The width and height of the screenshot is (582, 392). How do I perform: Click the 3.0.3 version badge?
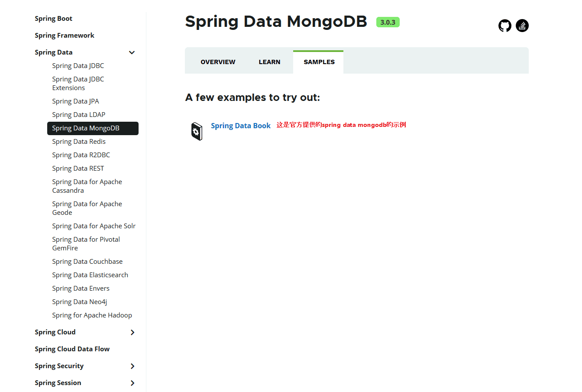tap(388, 22)
